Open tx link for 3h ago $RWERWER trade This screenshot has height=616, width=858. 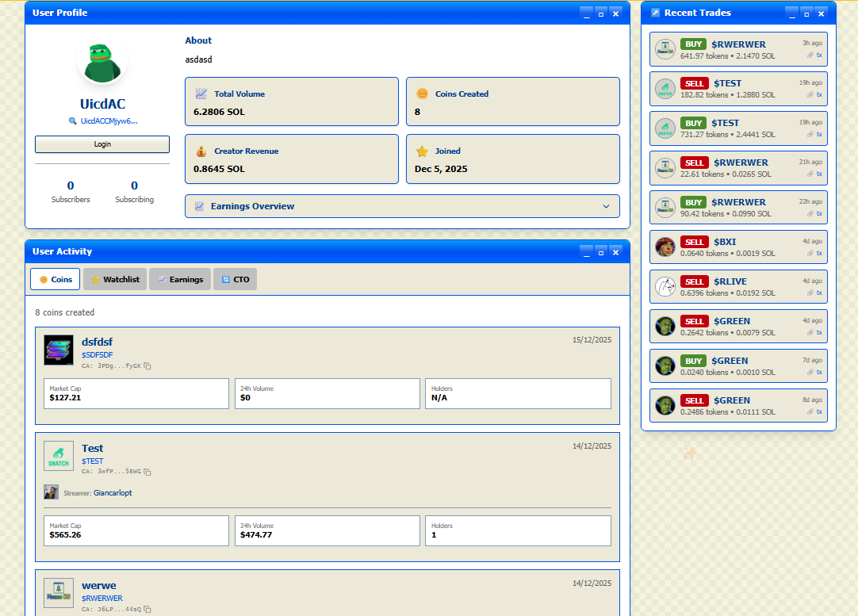[x=819, y=55]
